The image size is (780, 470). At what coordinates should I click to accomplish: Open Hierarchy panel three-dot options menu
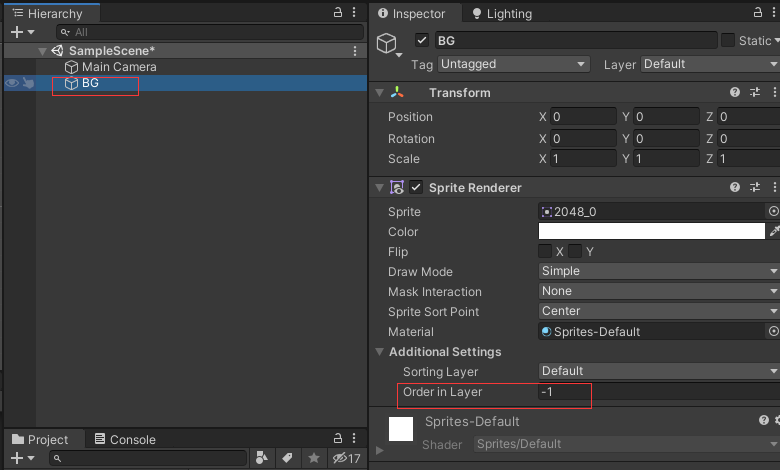pyautogui.click(x=354, y=12)
